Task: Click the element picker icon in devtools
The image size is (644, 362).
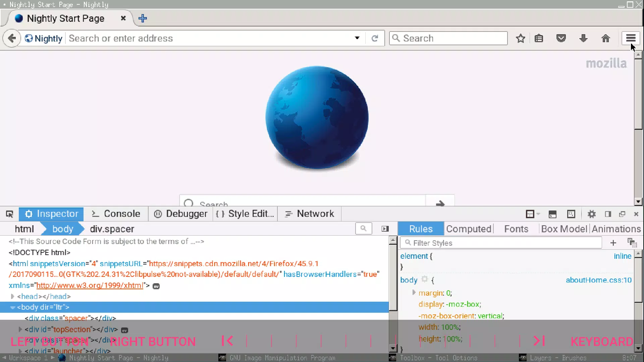Action: click(x=9, y=214)
